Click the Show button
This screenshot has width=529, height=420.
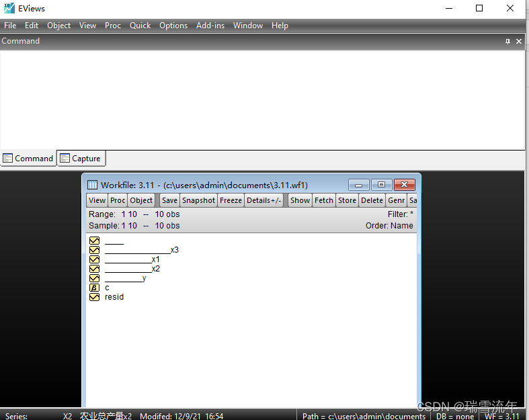pos(300,200)
